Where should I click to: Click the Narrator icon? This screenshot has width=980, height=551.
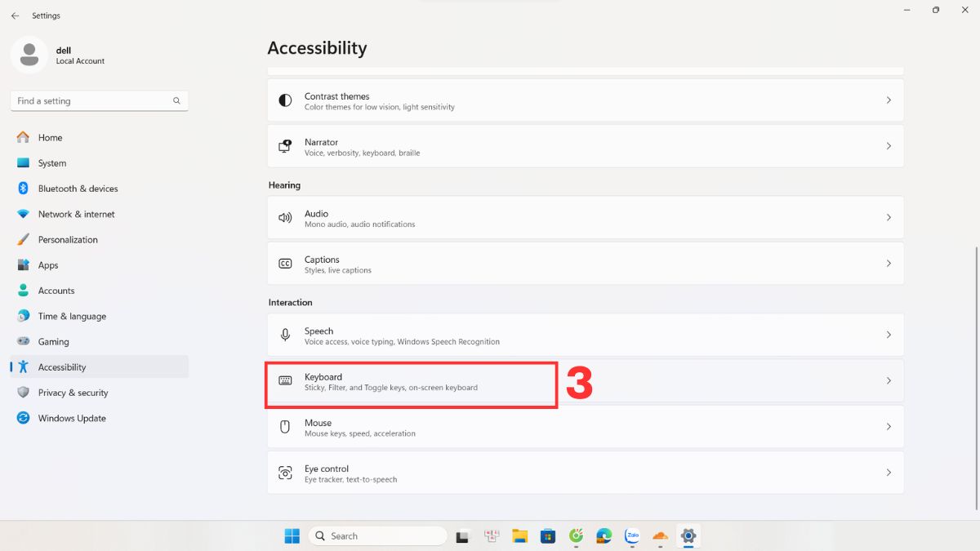285,147
